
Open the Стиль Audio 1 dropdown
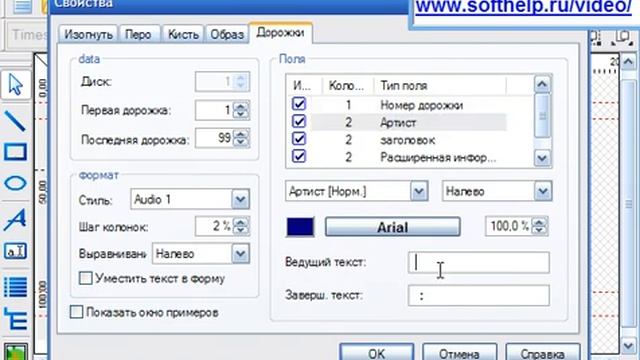click(x=240, y=200)
